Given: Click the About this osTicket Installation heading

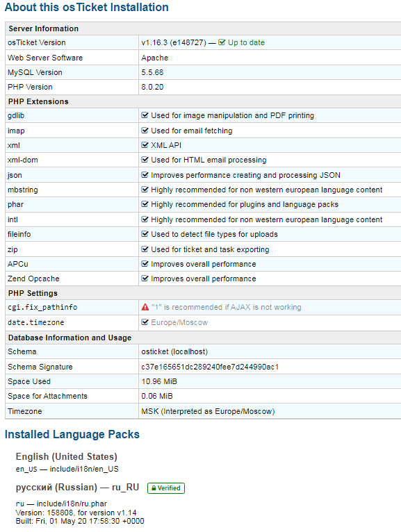Looking at the screenshot, I should [x=87, y=7].
